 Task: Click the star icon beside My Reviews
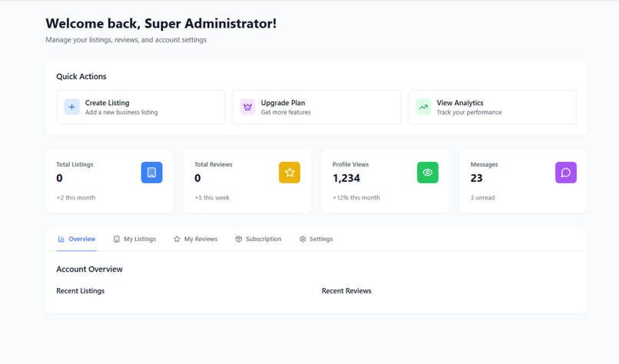pyautogui.click(x=177, y=239)
